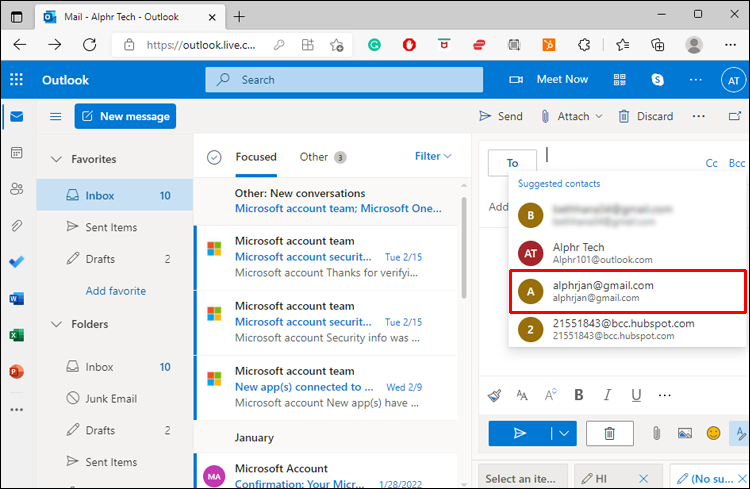The height and width of the screenshot is (489, 750).
Task: Insert picture inline icon
Action: point(684,433)
